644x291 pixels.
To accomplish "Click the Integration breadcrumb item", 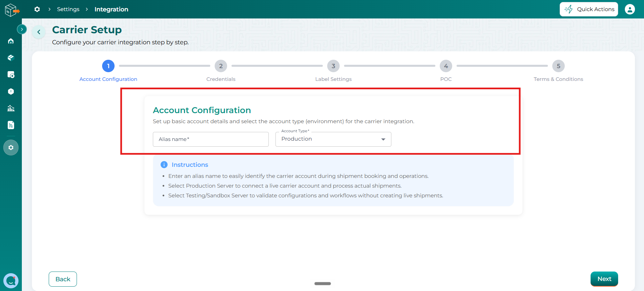I will click(111, 9).
